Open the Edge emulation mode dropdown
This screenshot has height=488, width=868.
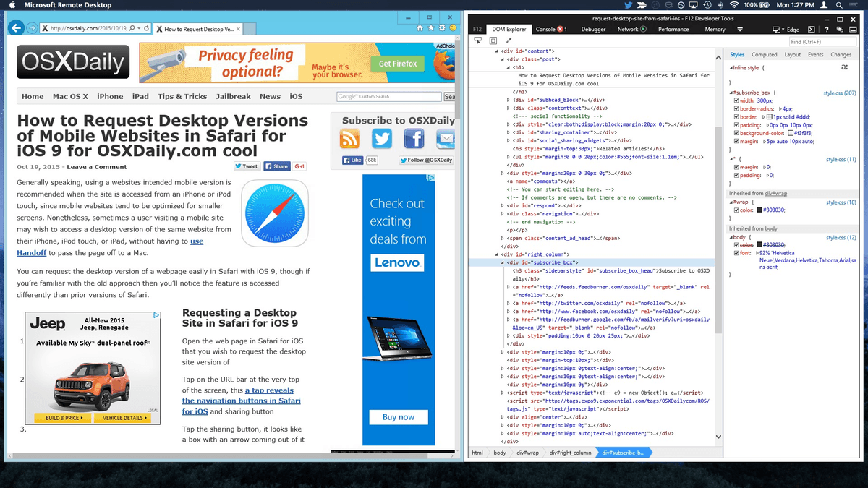[x=786, y=30]
